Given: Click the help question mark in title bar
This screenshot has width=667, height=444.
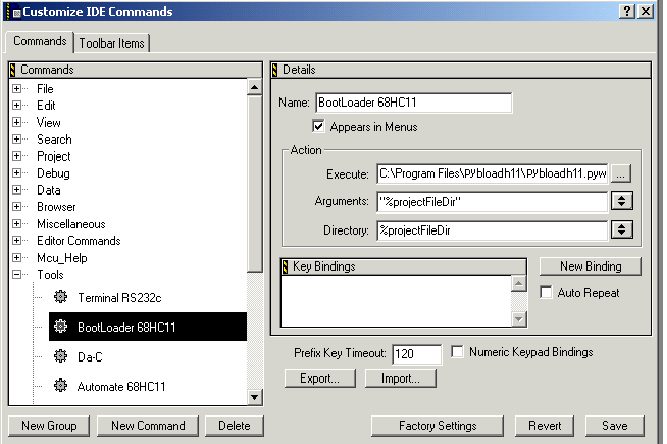Looking at the screenshot, I should [625, 11].
